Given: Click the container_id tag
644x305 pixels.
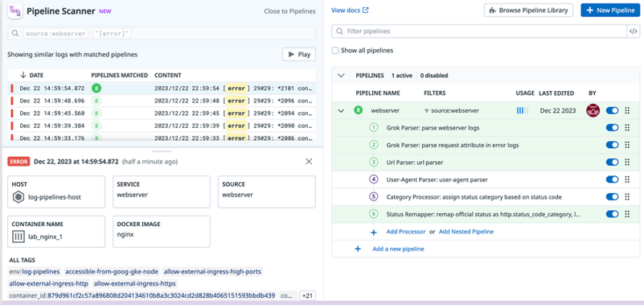Looking at the screenshot, I should 142,295.
